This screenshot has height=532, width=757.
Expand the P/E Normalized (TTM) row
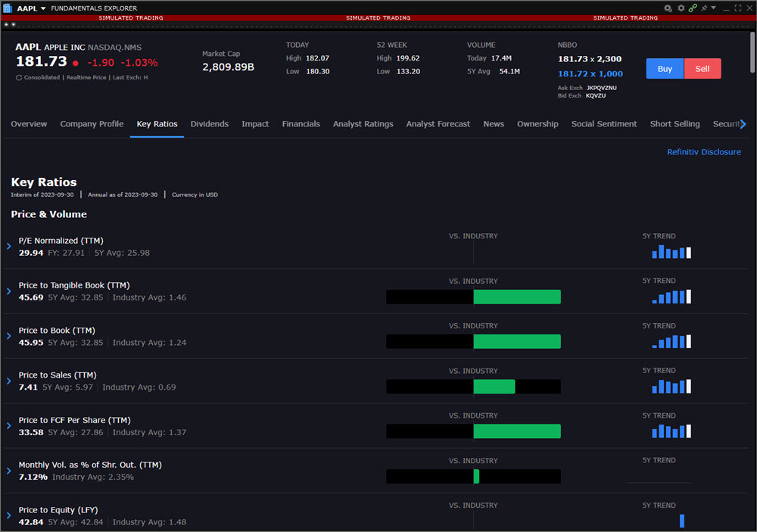tap(8, 246)
